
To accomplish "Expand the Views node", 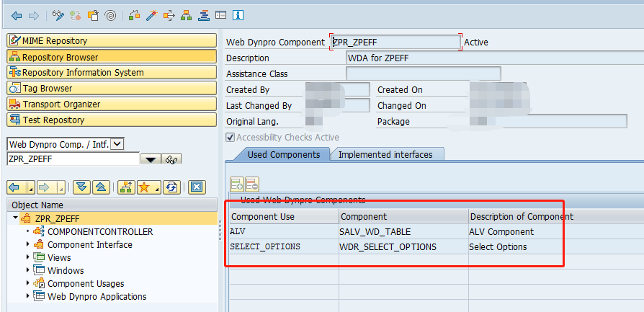I will pos(28,257).
